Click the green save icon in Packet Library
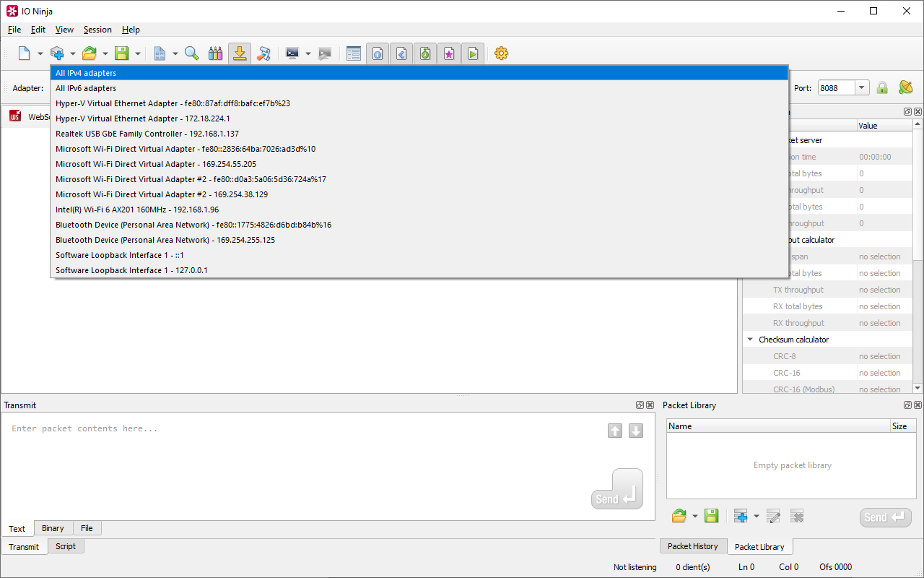 [712, 516]
